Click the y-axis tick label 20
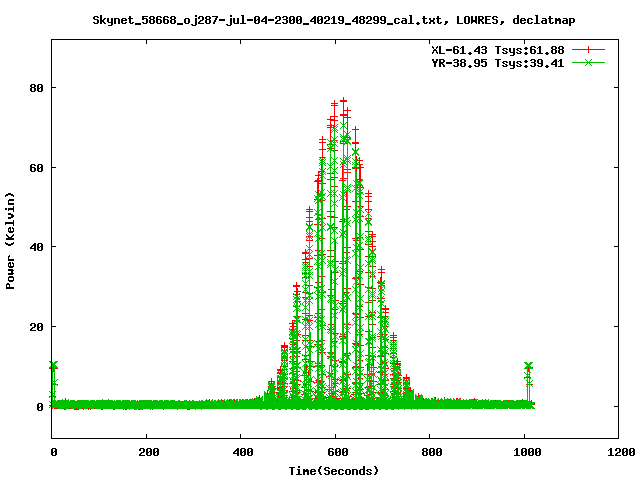This screenshot has width=640, height=480. pyautogui.click(x=36, y=327)
